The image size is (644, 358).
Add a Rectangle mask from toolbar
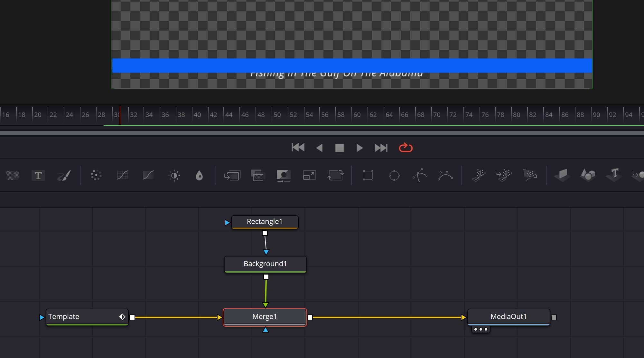point(368,176)
